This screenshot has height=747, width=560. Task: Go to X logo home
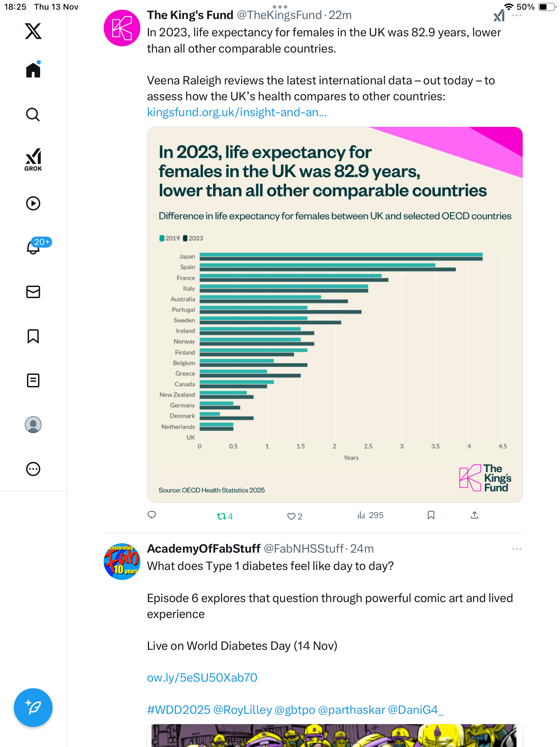coord(33,31)
